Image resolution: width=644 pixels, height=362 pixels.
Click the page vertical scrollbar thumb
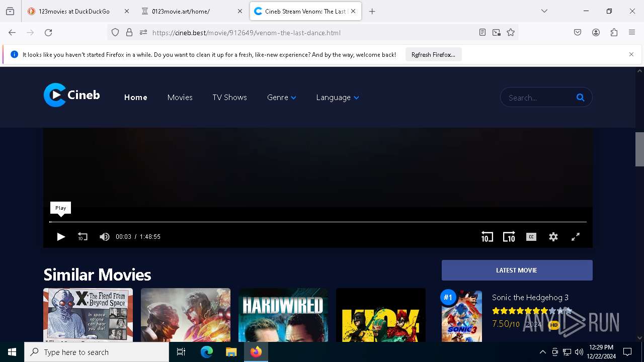(639, 149)
